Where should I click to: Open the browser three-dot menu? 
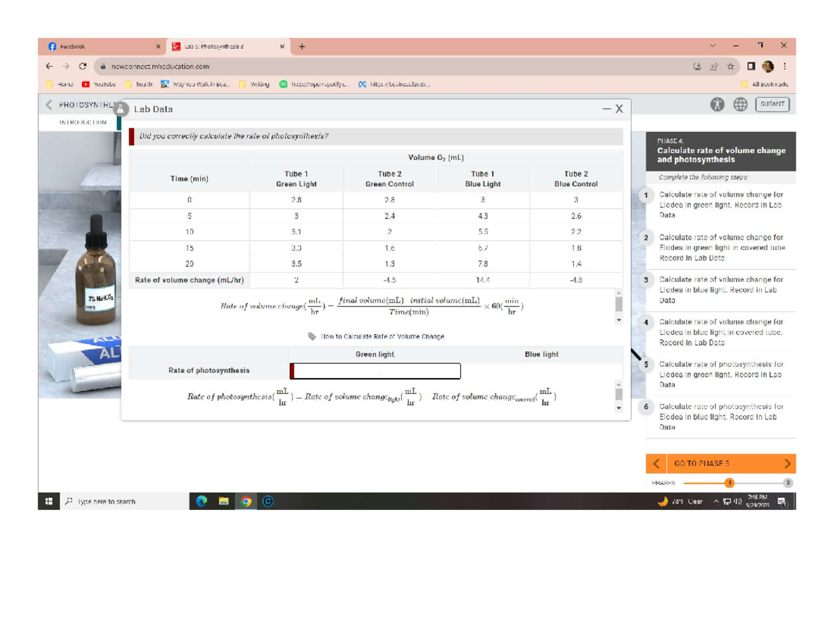point(784,66)
